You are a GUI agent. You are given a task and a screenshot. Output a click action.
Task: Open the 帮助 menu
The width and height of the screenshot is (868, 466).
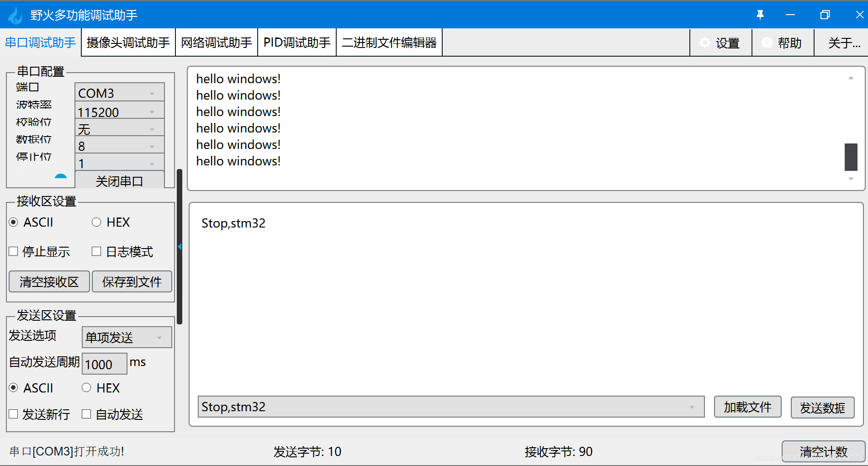[x=783, y=43]
